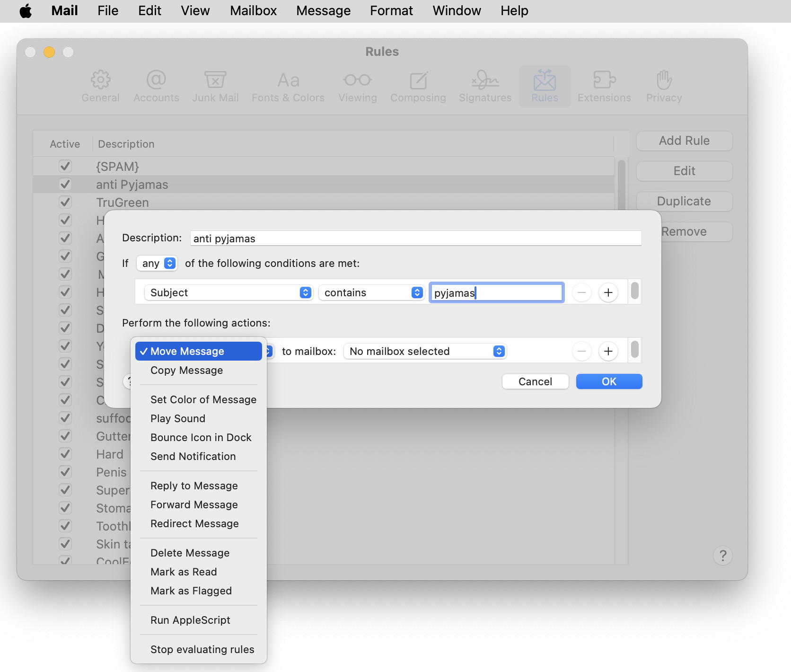
Task: Choose Set Color of Message action
Action: (x=199, y=399)
